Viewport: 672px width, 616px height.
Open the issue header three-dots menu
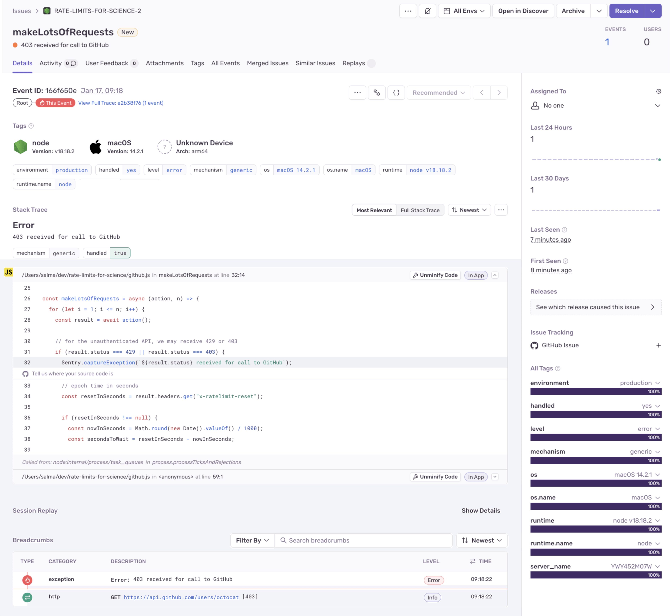point(408,11)
